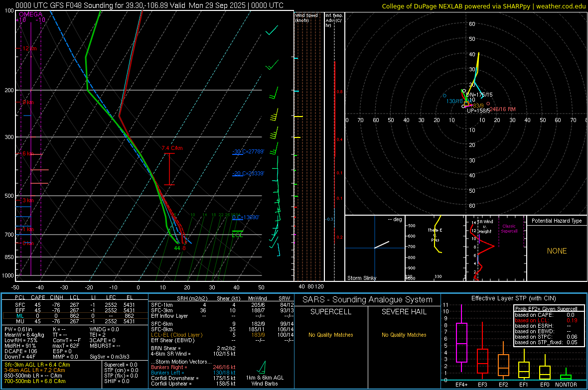Click the 7.4 C/km lapse rate label
588x390 pixels.
pyautogui.click(x=172, y=148)
